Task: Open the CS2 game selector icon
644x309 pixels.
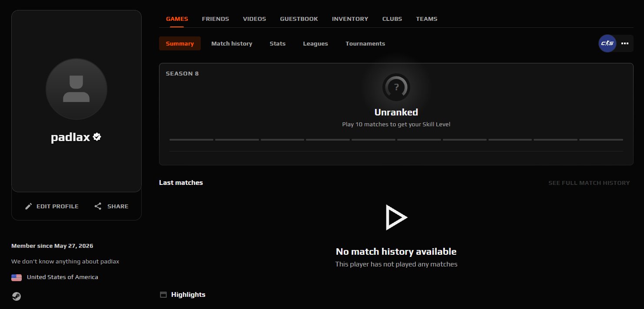Action: 607,43
